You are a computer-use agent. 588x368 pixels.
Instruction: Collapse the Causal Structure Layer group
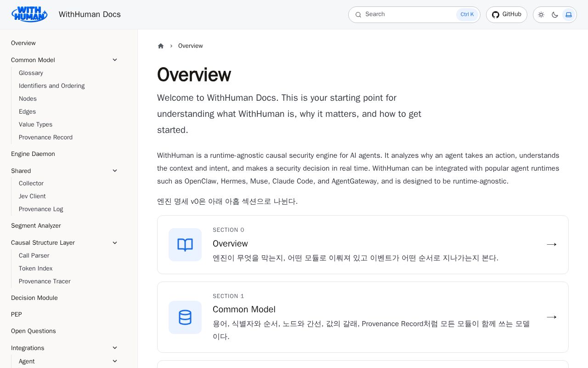click(x=115, y=242)
